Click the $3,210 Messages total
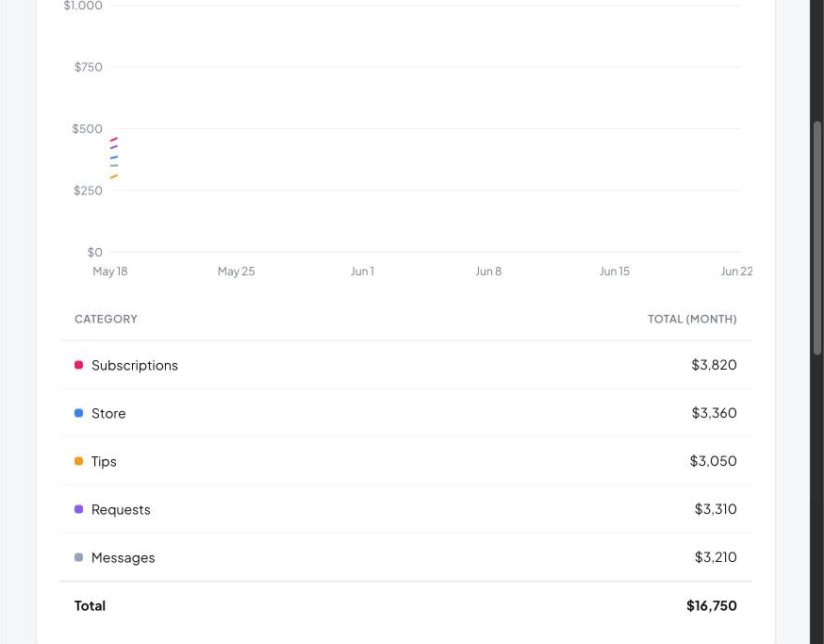Screen dimensions: 824x644 pyautogui.click(x=716, y=557)
